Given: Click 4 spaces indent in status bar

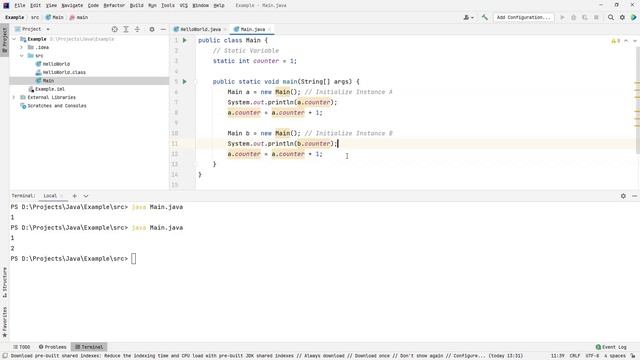Looking at the screenshot, I should coord(615,356).
